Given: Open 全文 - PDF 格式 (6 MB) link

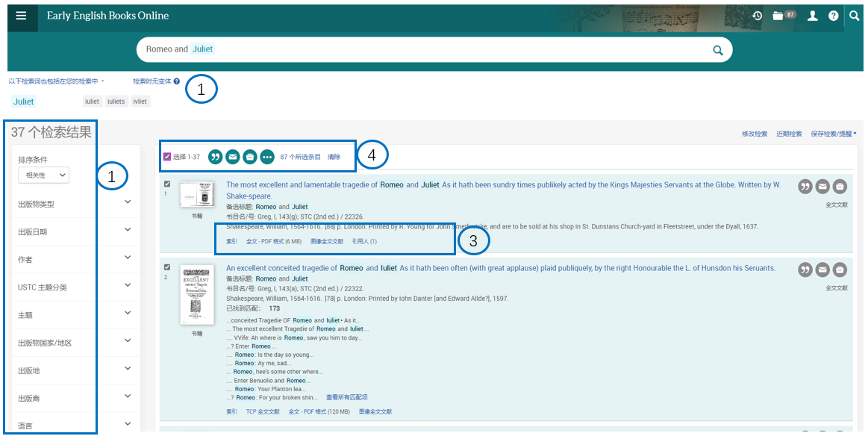Looking at the screenshot, I should pyautogui.click(x=274, y=241).
